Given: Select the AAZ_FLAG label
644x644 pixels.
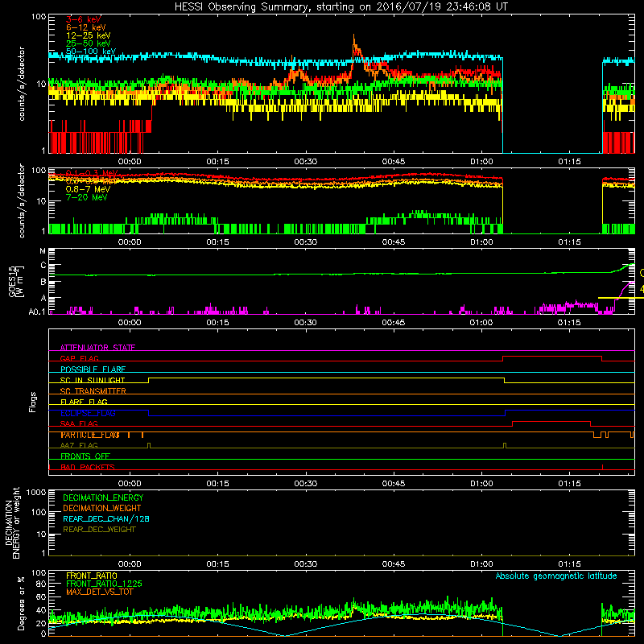Looking at the screenshot, I should (79, 445).
